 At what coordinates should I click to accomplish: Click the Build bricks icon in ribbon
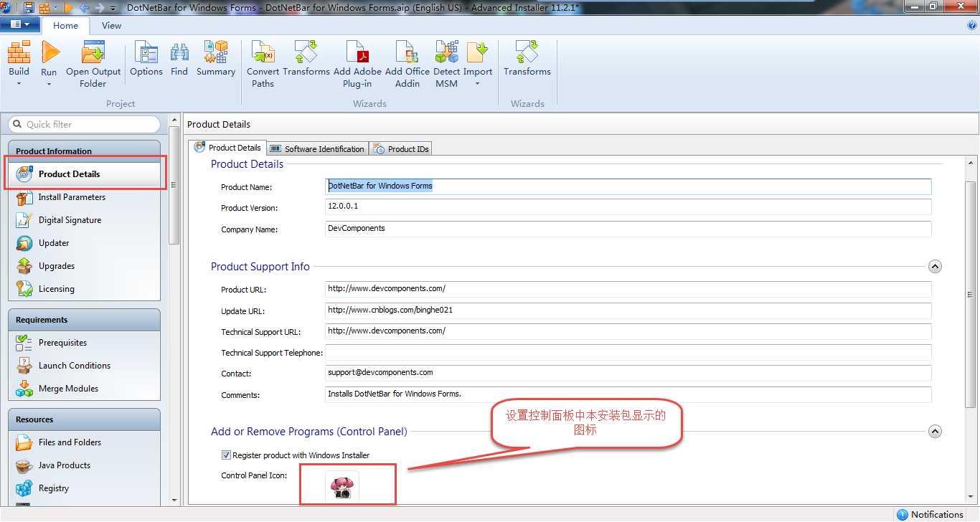tap(19, 52)
